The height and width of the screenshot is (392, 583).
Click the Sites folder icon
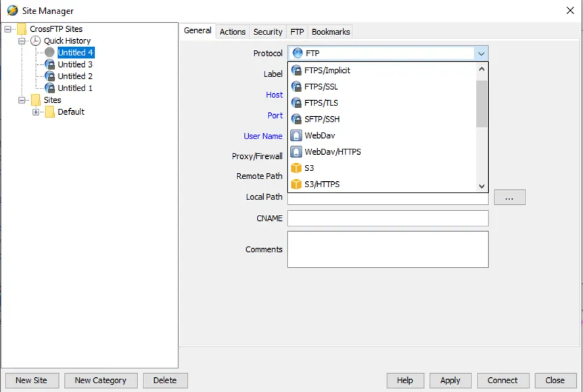click(x=36, y=100)
